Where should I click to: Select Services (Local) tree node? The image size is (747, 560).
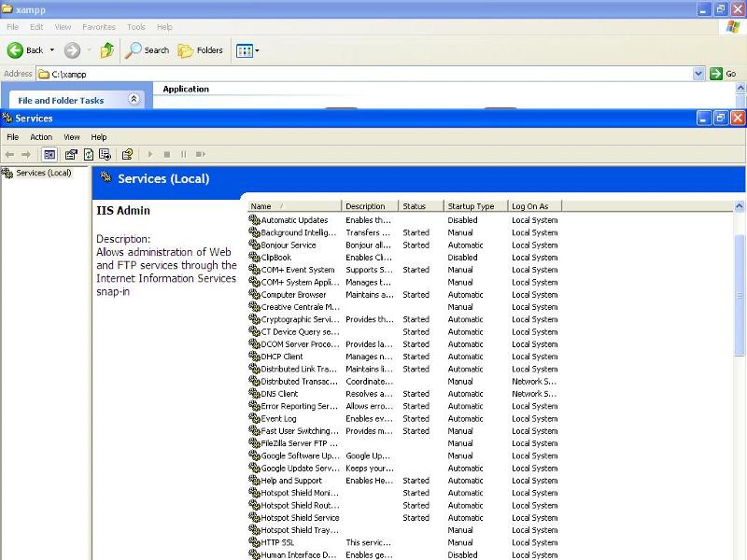(43, 173)
